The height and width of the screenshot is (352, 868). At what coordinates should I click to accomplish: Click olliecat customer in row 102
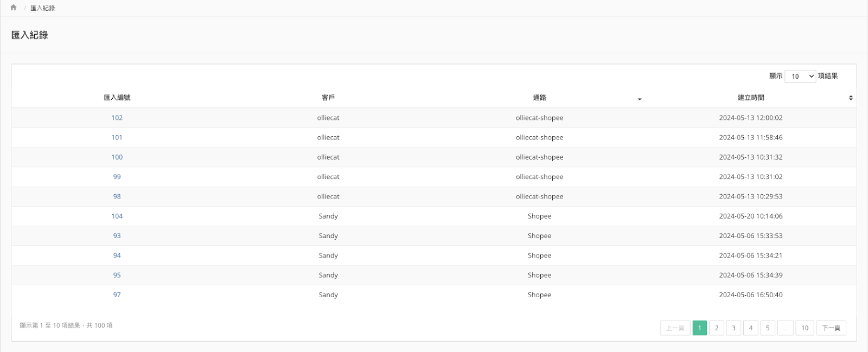pos(328,118)
